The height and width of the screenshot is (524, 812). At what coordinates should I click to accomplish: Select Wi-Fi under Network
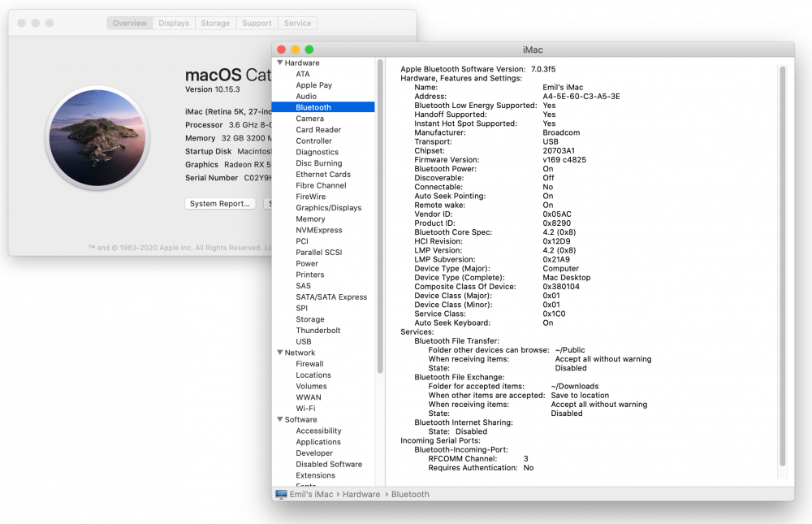(x=305, y=409)
